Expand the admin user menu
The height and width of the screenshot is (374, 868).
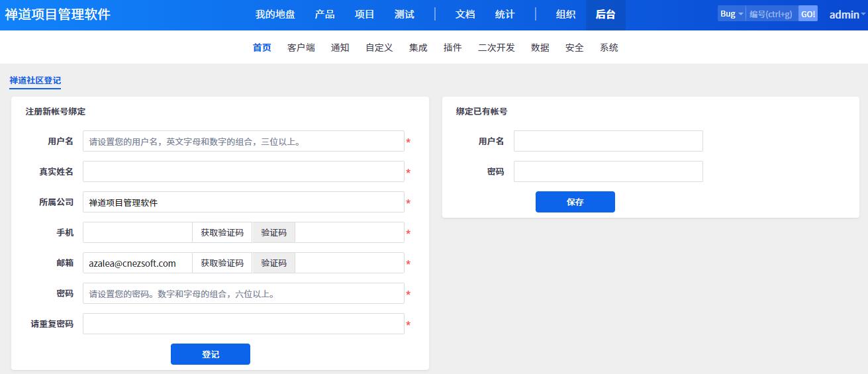(x=847, y=15)
